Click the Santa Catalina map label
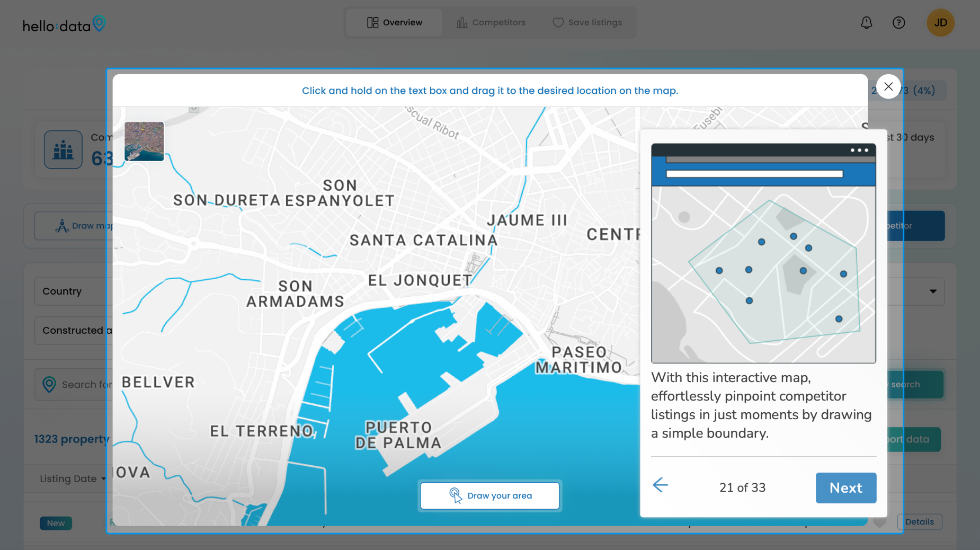Image resolution: width=980 pixels, height=550 pixels. coord(424,241)
